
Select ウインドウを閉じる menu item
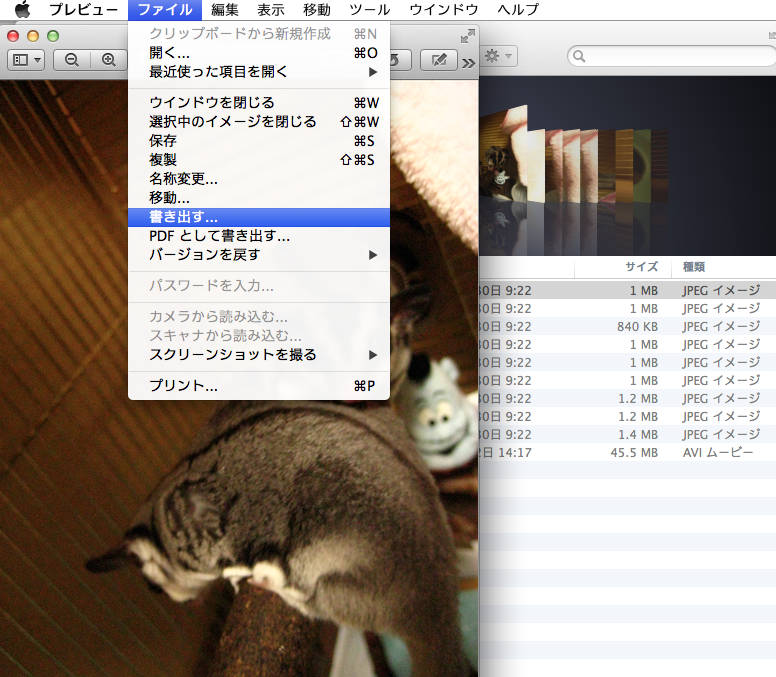coord(259,102)
